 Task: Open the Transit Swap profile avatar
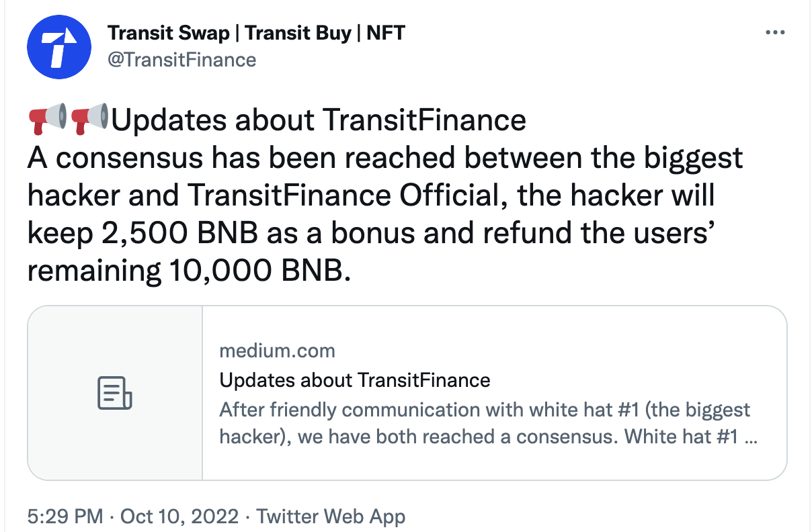tap(58, 46)
